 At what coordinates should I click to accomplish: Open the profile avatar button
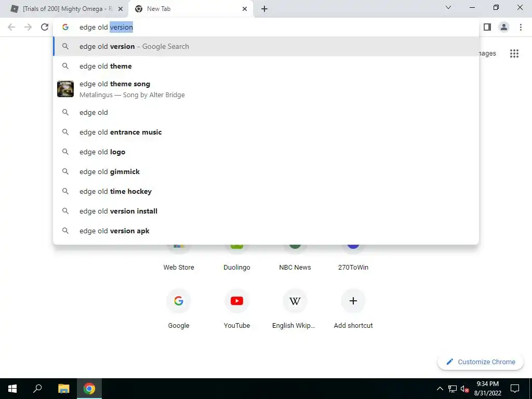pyautogui.click(x=504, y=27)
